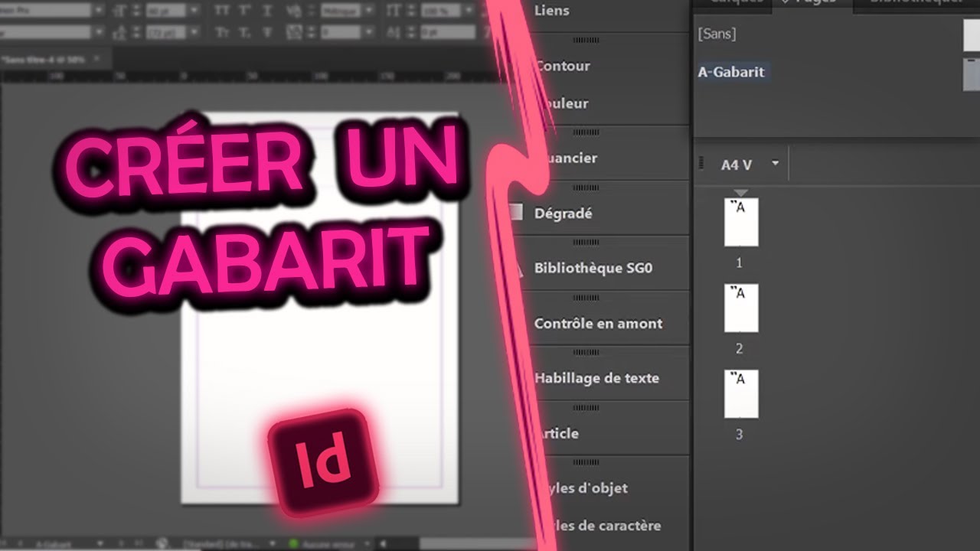Toggle Superscript formatting
Screen dimensions: 980x551
245,11
